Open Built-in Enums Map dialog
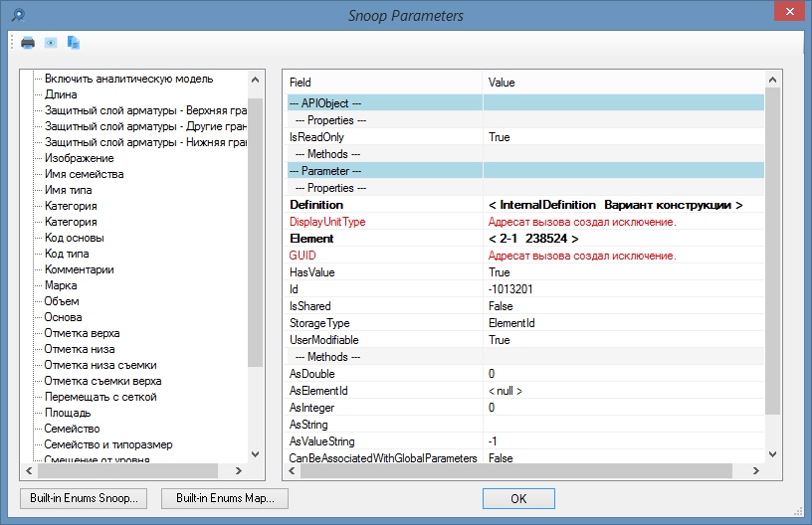This screenshot has height=525, width=812. tap(225, 498)
